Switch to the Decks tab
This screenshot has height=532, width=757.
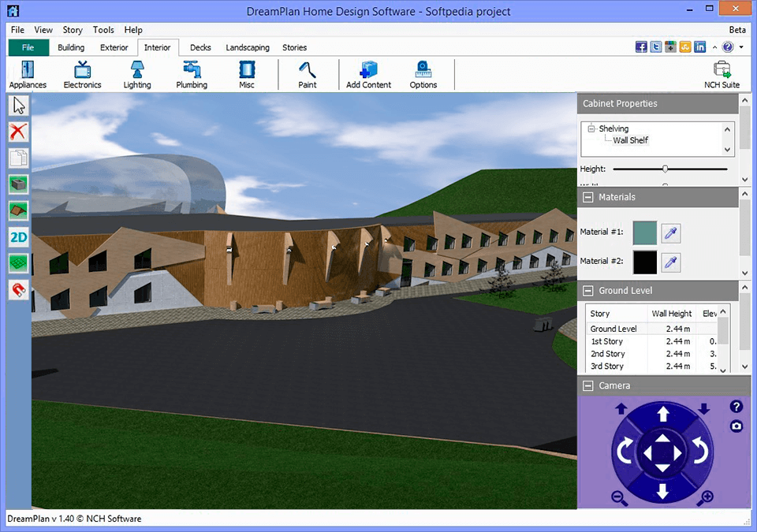coord(200,47)
